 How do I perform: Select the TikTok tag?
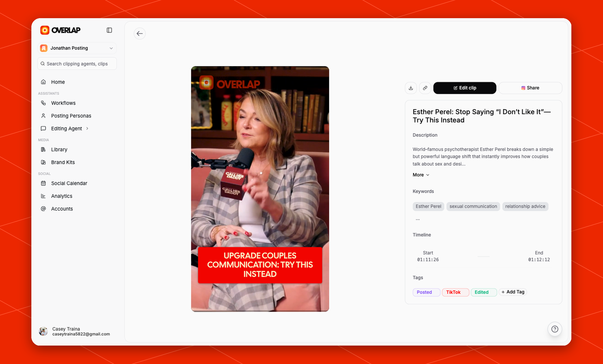coord(456,292)
